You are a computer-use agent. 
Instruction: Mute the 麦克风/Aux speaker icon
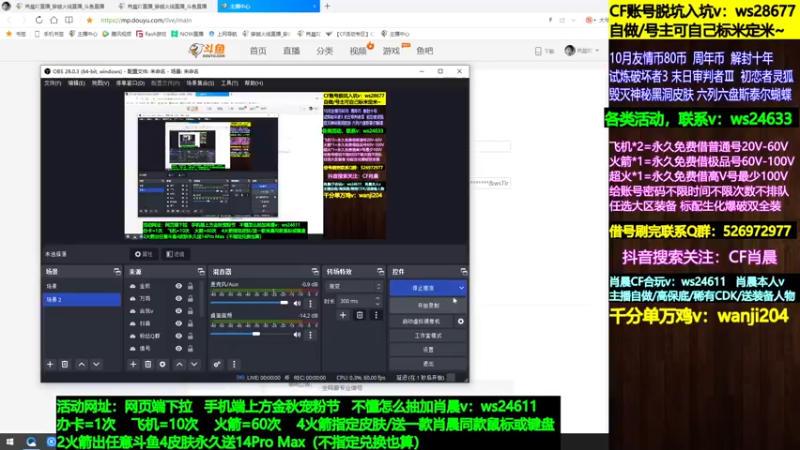pos(297,304)
